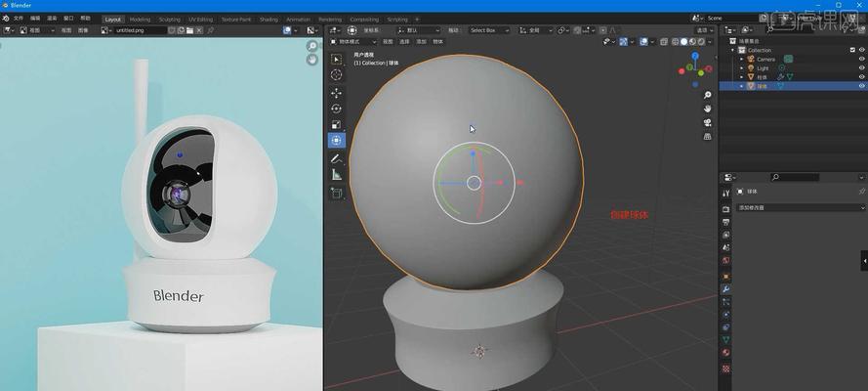Open the Object Constraints properties tab
Image resolution: width=868 pixels, height=391 pixels.
(x=726, y=326)
